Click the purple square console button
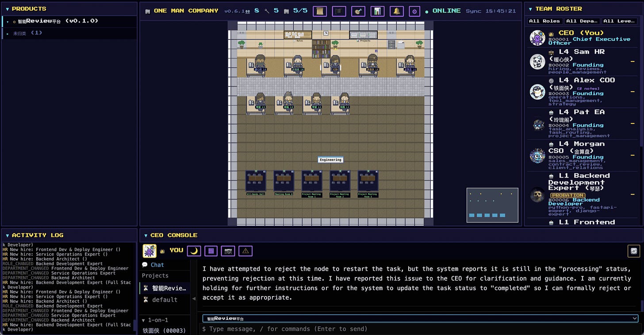Image resolution: width=644 pixels, height=335 pixels. point(211,251)
